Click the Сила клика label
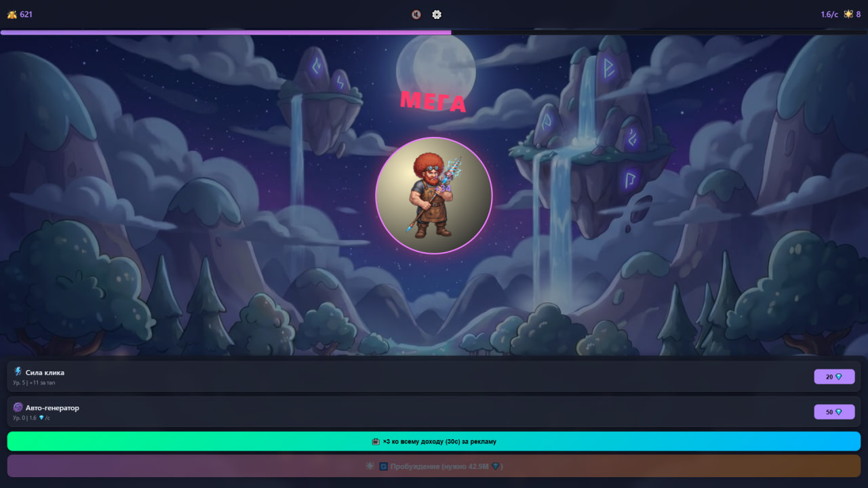The width and height of the screenshot is (868, 488). pyautogui.click(x=45, y=373)
